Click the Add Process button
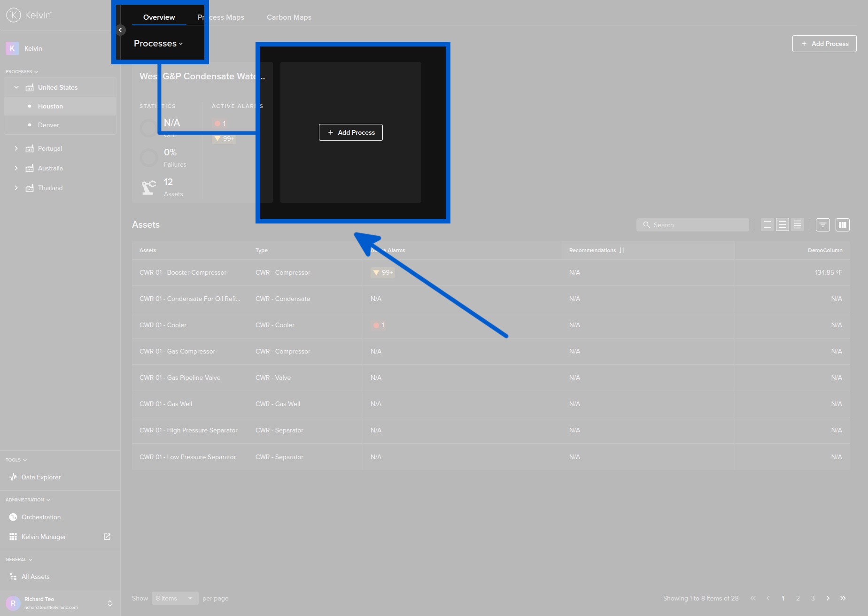The width and height of the screenshot is (868, 616). click(x=824, y=44)
